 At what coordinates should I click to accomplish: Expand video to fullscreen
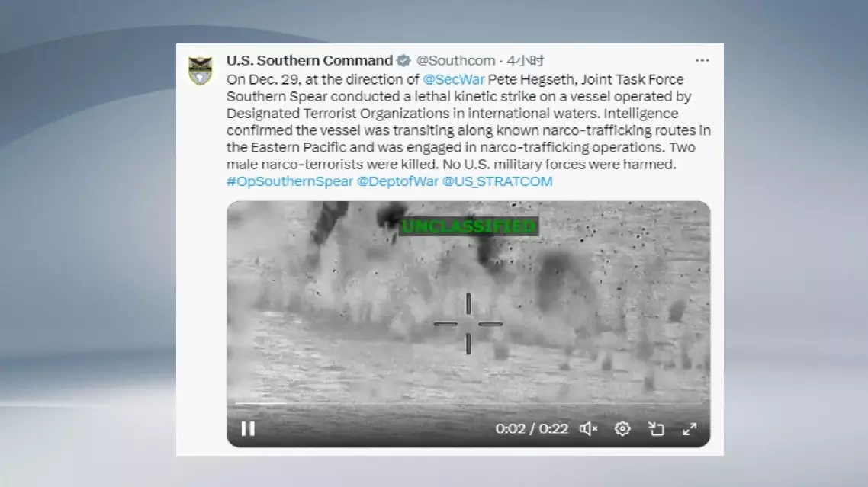690,429
